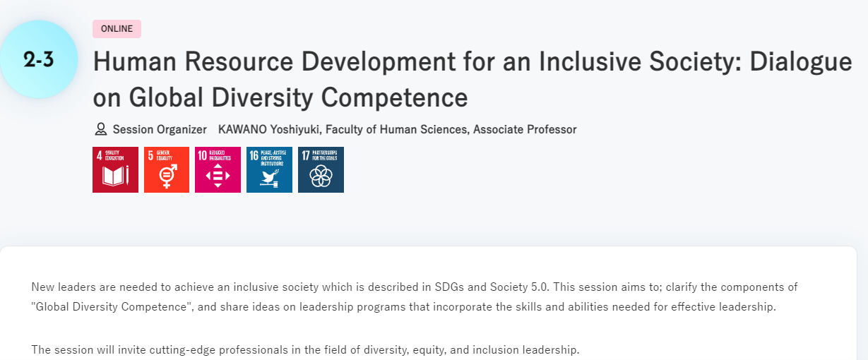Select the SDG 17 Partnerships icon
The height and width of the screenshot is (360, 868).
click(321, 170)
